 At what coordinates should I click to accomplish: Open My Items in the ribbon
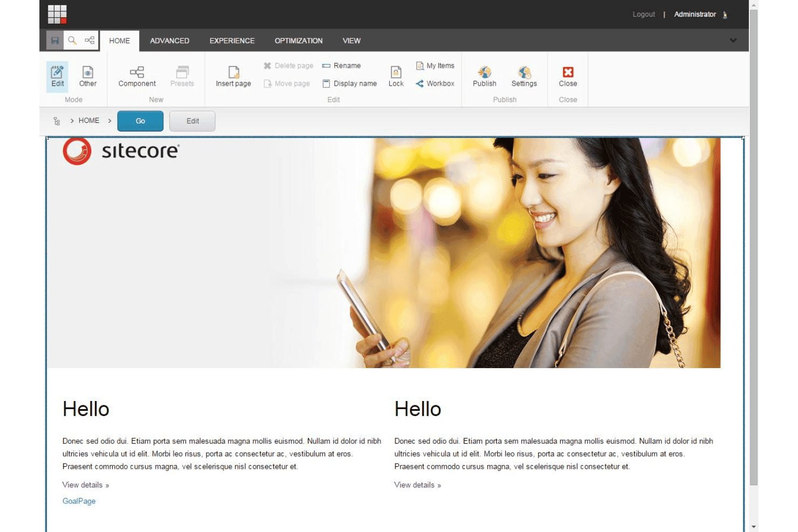pos(435,66)
